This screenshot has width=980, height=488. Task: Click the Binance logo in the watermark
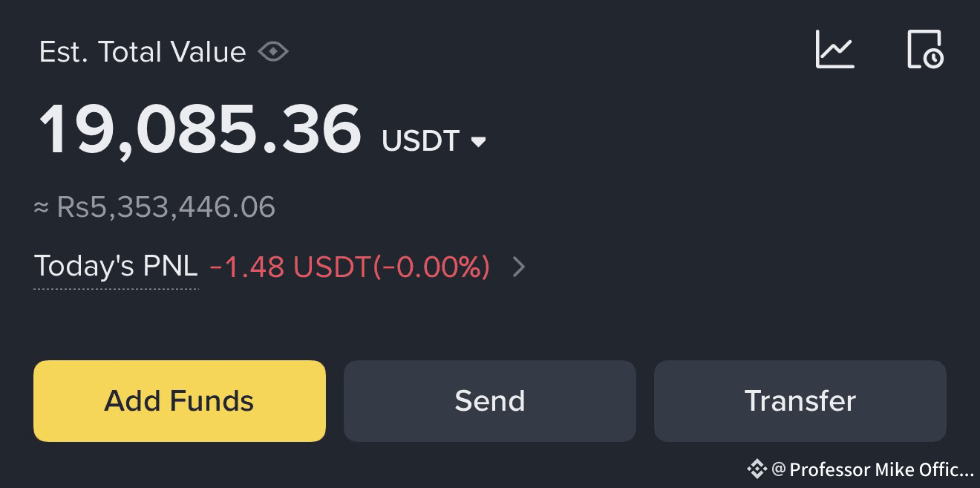coord(757,469)
